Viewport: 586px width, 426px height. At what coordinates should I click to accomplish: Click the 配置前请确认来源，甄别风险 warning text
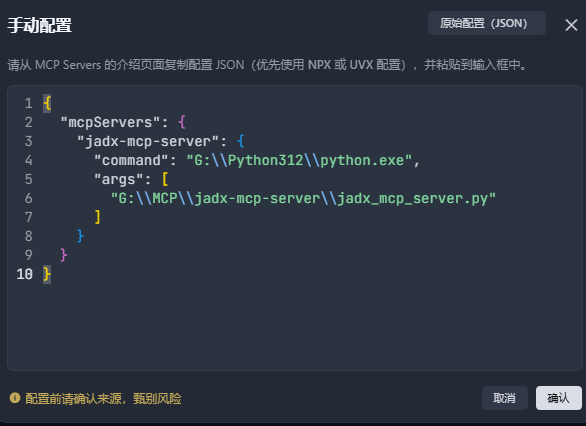coord(103,398)
